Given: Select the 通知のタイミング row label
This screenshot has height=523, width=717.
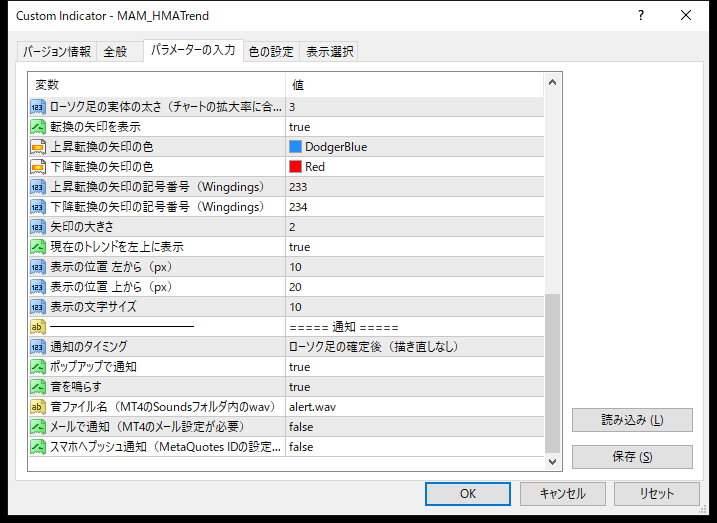Looking at the screenshot, I should coord(89,347).
